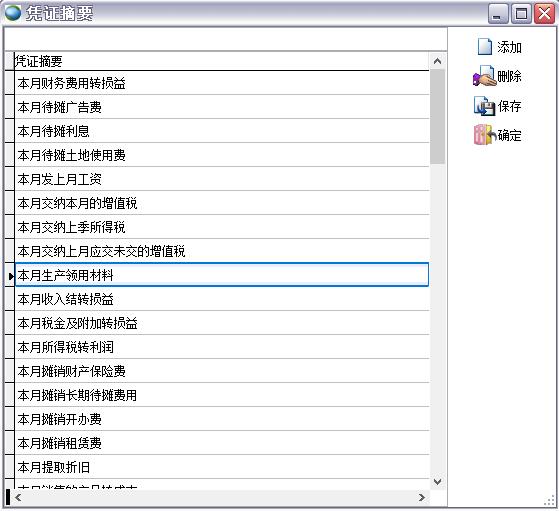Select the row 本月财务费用转损益
The width and height of the screenshot is (559, 511).
222,83
